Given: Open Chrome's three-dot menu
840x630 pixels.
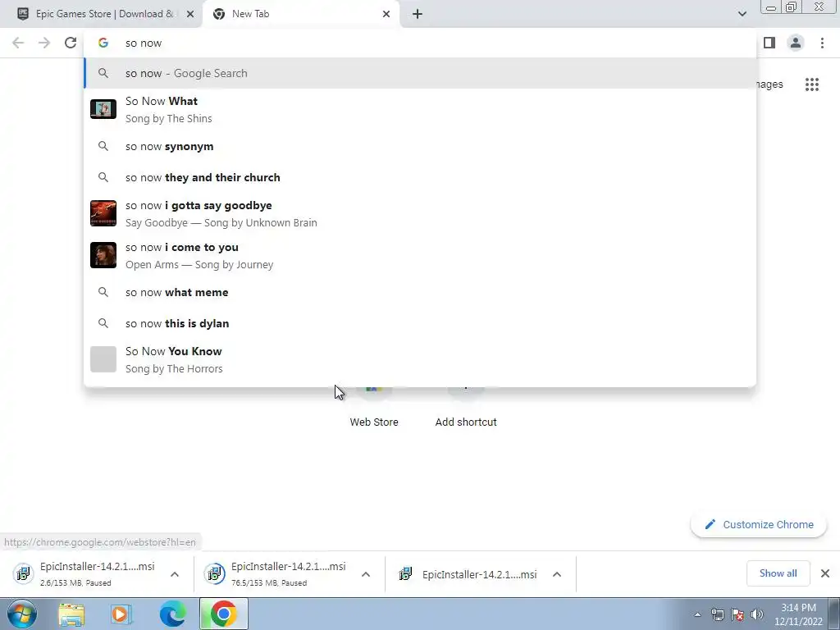Looking at the screenshot, I should click(x=822, y=43).
